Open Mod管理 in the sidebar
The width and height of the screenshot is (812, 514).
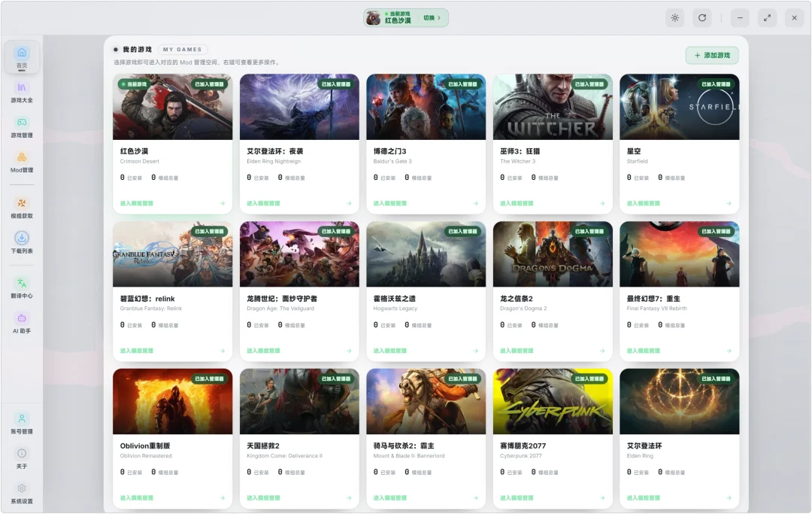[22, 163]
